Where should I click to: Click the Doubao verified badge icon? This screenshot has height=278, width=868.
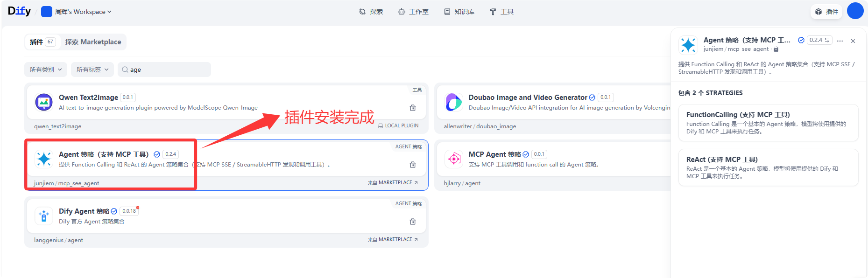pos(592,97)
